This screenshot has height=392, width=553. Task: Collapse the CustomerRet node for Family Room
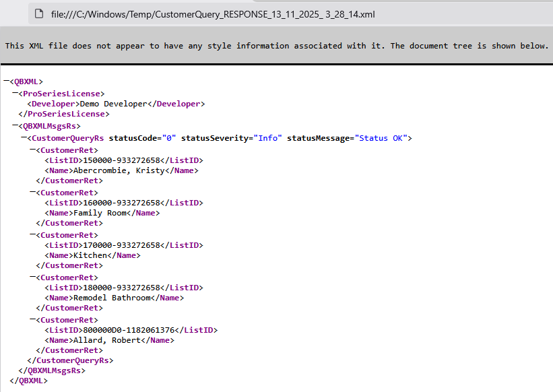(32, 192)
